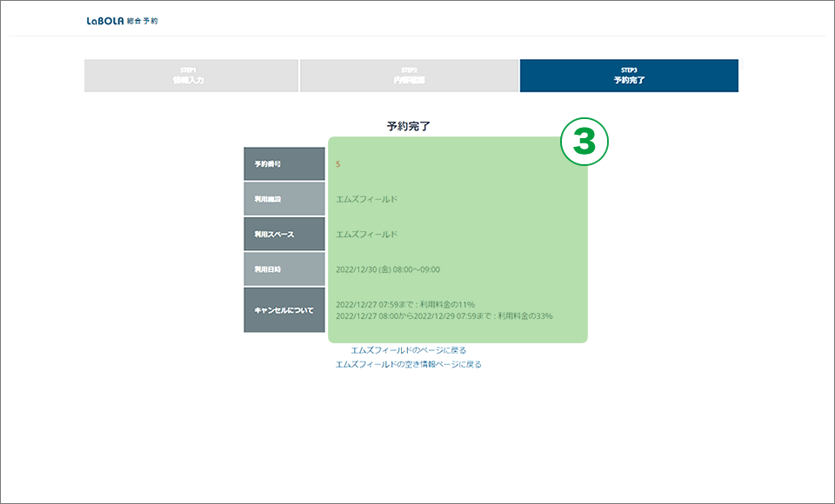The width and height of the screenshot is (835, 504).
Task: Click the キャンセルについて label cell
Action: click(284, 310)
